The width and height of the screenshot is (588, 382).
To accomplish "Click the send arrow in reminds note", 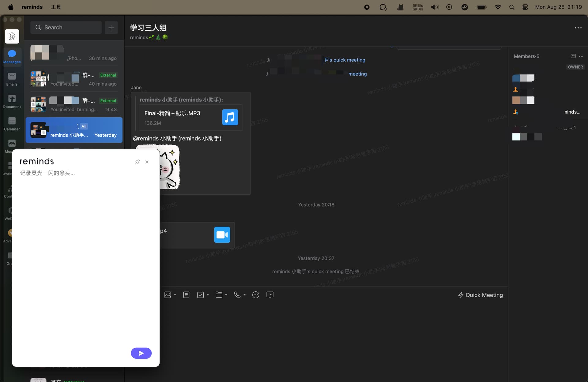I will [141, 353].
